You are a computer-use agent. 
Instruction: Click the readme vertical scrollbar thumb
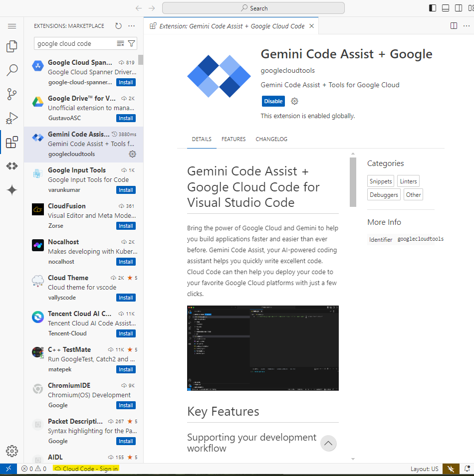click(353, 182)
